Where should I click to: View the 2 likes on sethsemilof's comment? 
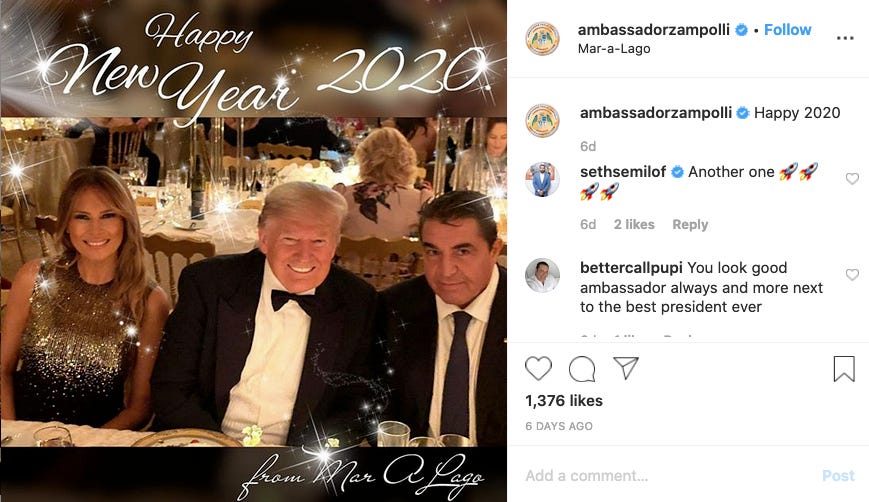pyautogui.click(x=634, y=224)
